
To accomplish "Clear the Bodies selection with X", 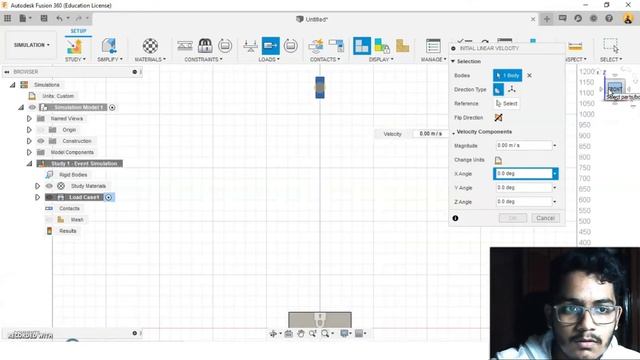I will click(529, 76).
